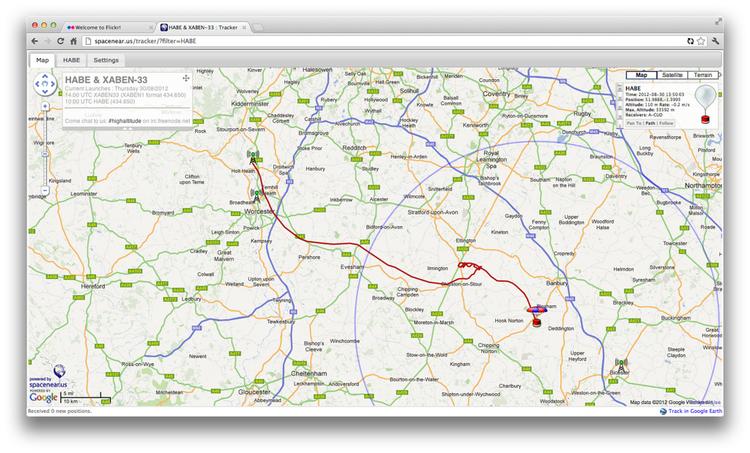Open Track in Google Earth link
This screenshot has height=453, width=750.
(x=689, y=411)
